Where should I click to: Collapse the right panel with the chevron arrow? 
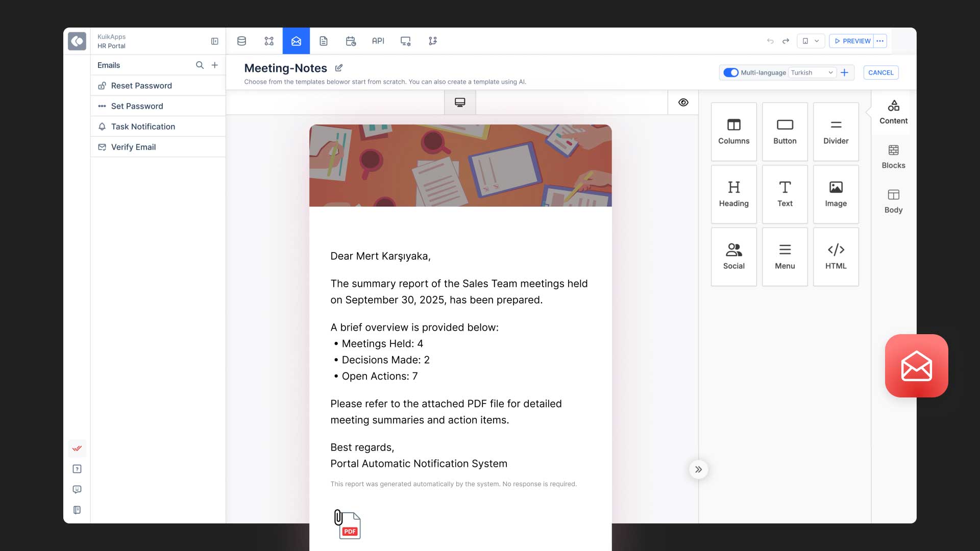coord(698,469)
